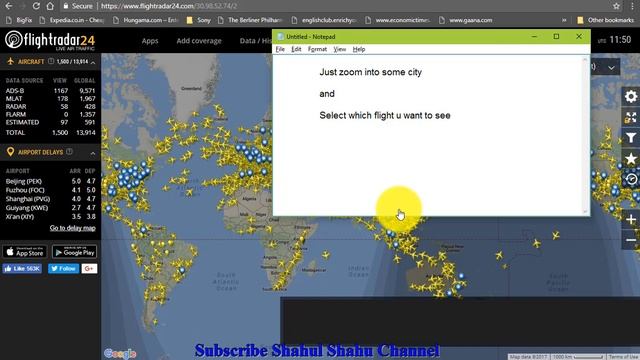Screen dimensions: 640x360
Task: Open the App Store download badge
Action: pyautogui.click(x=24, y=252)
